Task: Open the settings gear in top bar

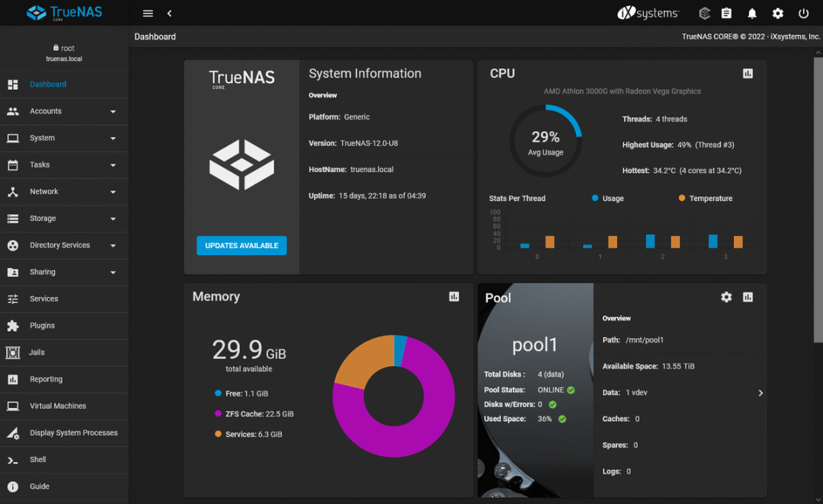Action: tap(777, 14)
